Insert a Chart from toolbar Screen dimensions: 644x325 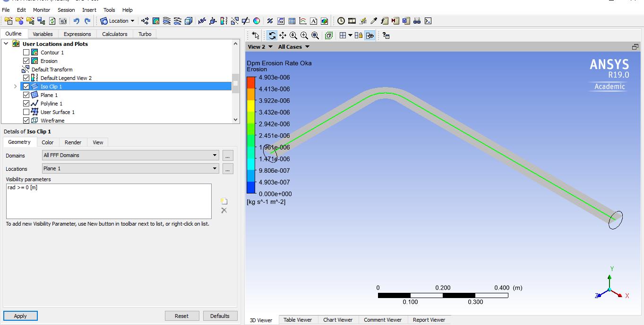(x=303, y=21)
